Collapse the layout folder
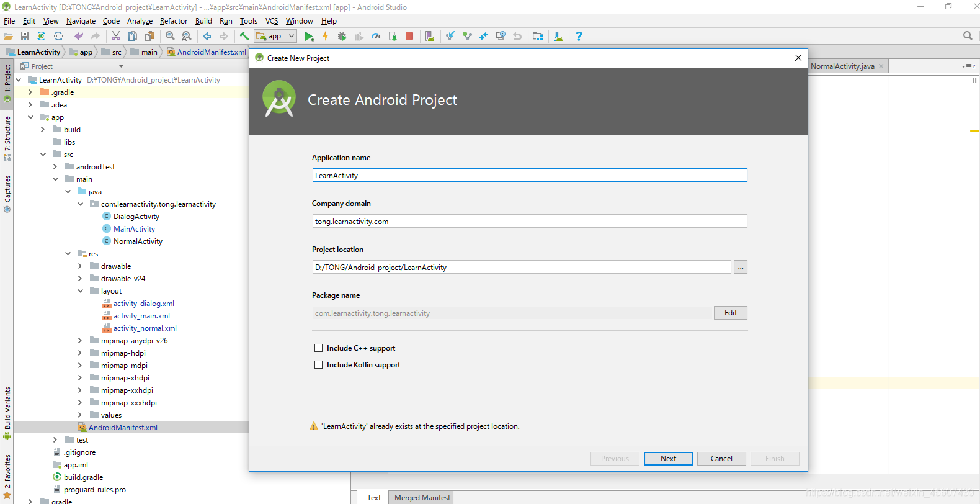 80,291
